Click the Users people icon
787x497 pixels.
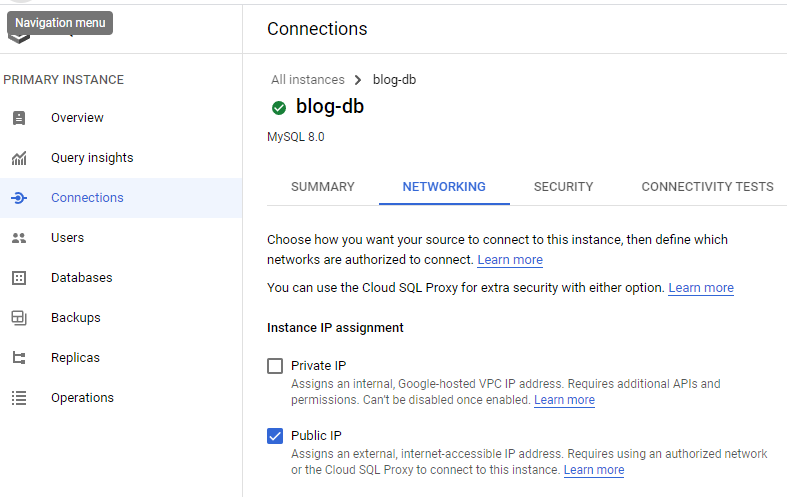(x=19, y=238)
